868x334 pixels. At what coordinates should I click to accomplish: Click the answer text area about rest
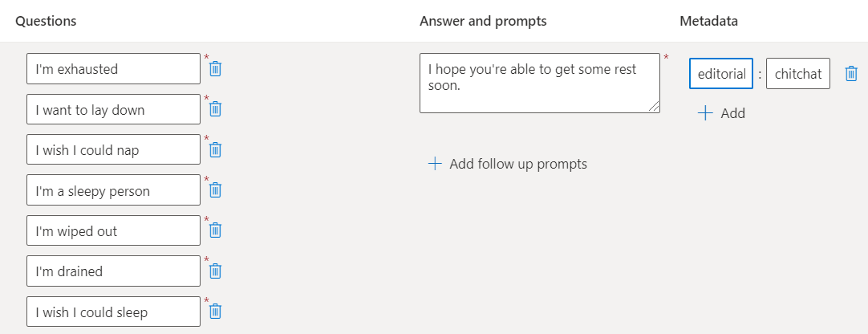tap(539, 83)
